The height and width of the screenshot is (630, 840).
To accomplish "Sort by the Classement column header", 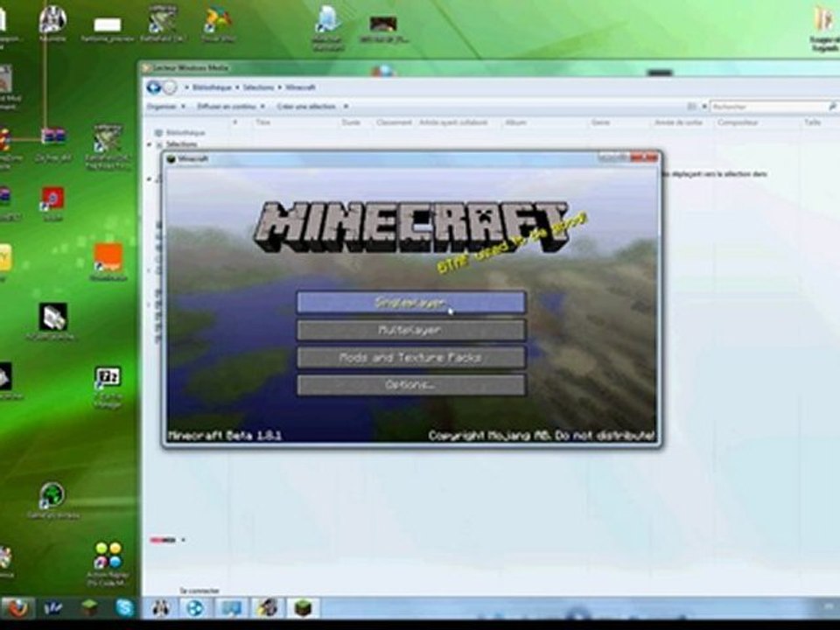I will [394, 122].
